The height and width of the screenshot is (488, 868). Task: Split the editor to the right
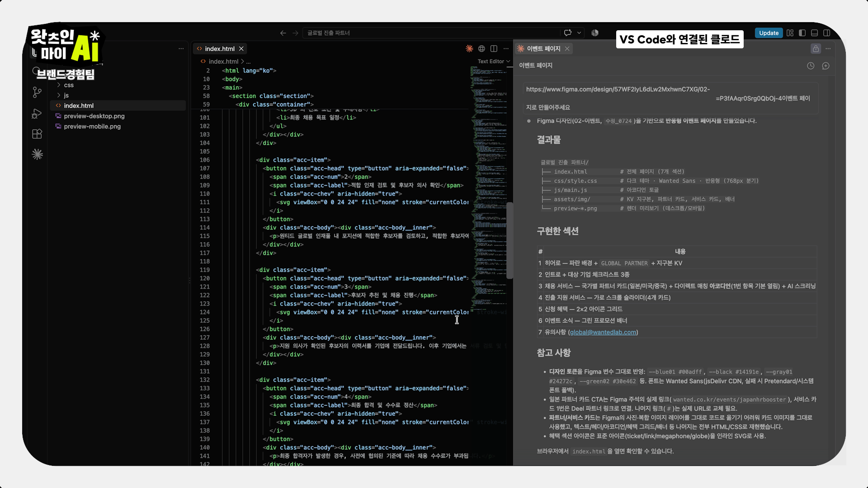[x=494, y=49]
